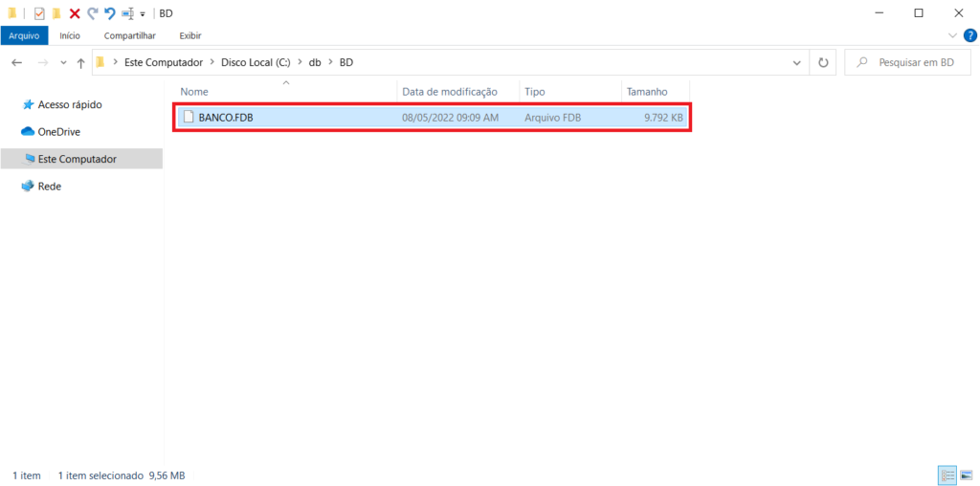Viewport: 980px width, 486px height.
Task: Select the BANCO.FDB file name
Action: [x=226, y=118]
